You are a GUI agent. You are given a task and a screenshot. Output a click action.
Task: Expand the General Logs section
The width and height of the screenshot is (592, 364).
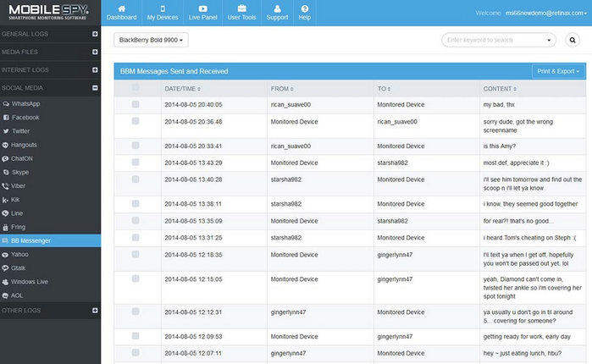coord(95,34)
